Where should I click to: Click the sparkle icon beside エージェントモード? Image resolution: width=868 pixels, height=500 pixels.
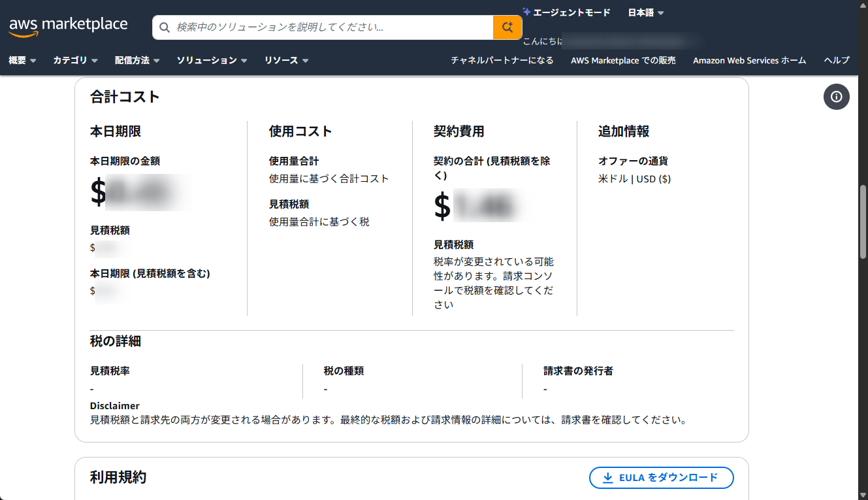pyautogui.click(x=526, y=12)
